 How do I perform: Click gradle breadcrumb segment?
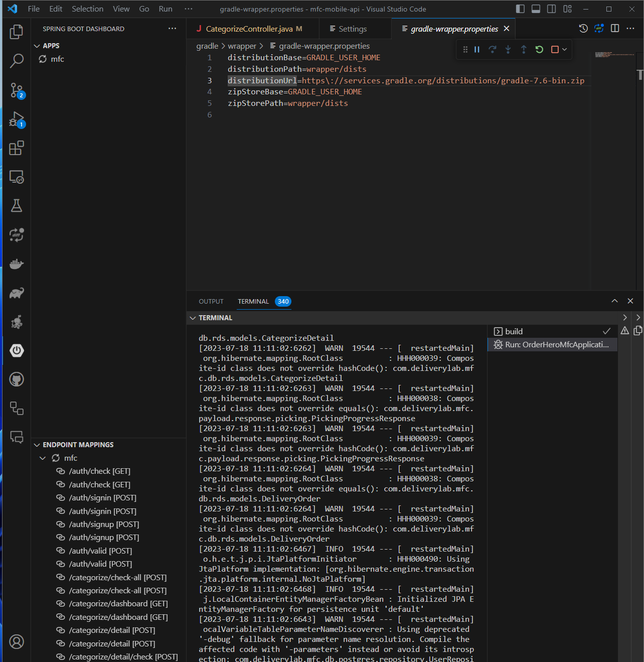point(207,46)
